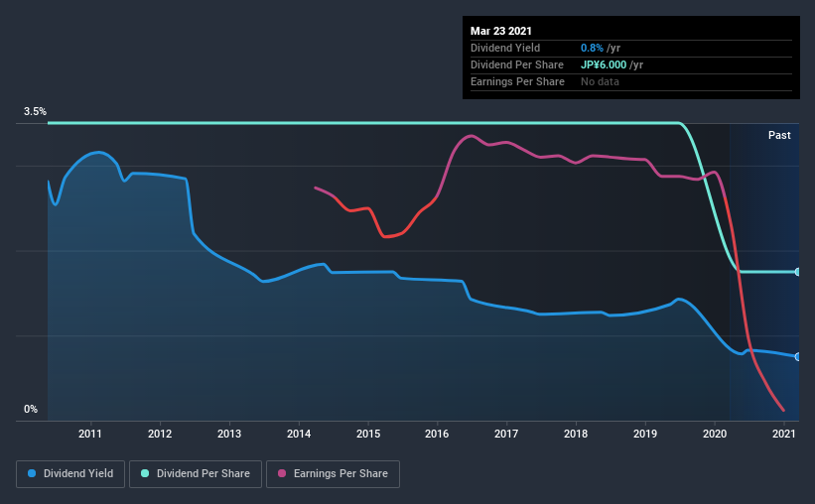Click the Dividend Yield endpoint marker on the chart
This screenshot has width=815, height=504.
click(798, 357)
